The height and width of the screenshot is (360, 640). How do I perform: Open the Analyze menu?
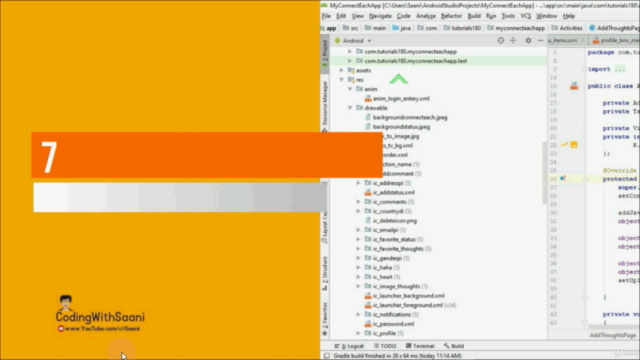(x=426, y=16)
